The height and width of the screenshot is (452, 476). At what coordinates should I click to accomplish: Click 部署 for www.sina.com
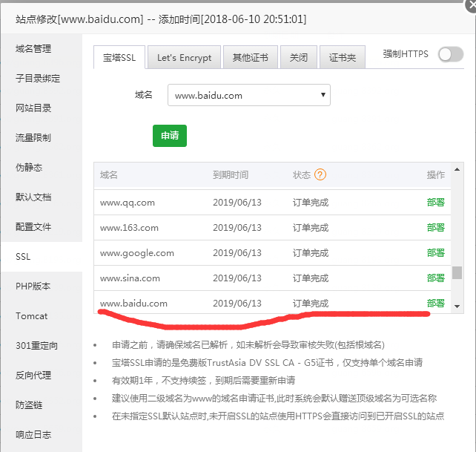tap(436, 278)
